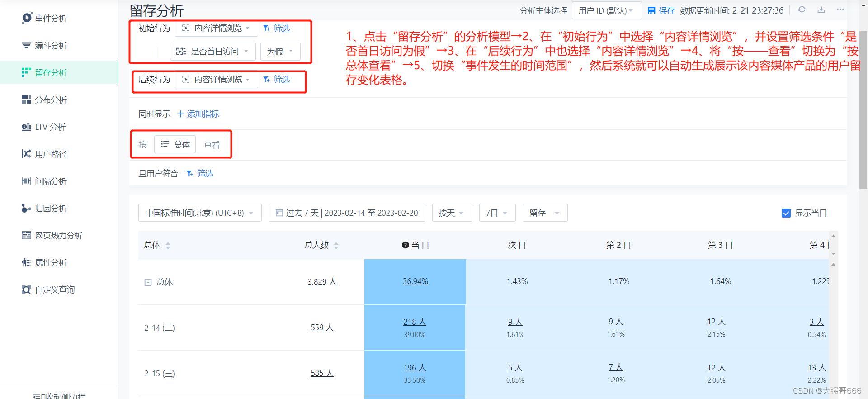Click the 保存 save icon
Viewport: 868px width, 399px height.
(x=651, y=10)
